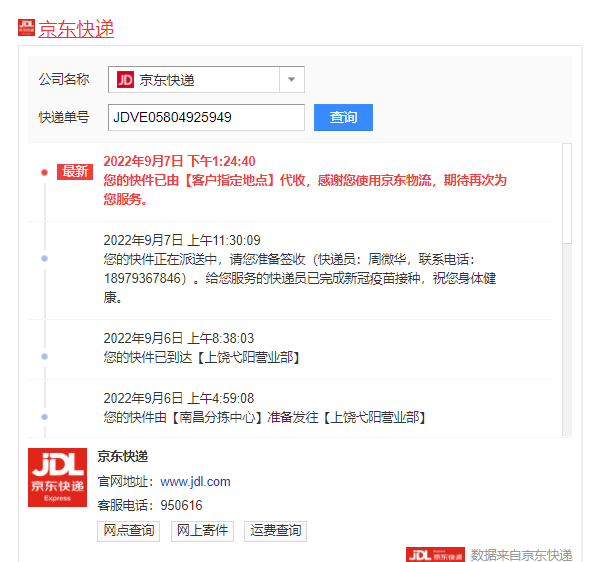Click the JD icon in the company dropdown
The width and height of the screenshot is (602, 562).
pyautogui.click(x=125, y=80)
